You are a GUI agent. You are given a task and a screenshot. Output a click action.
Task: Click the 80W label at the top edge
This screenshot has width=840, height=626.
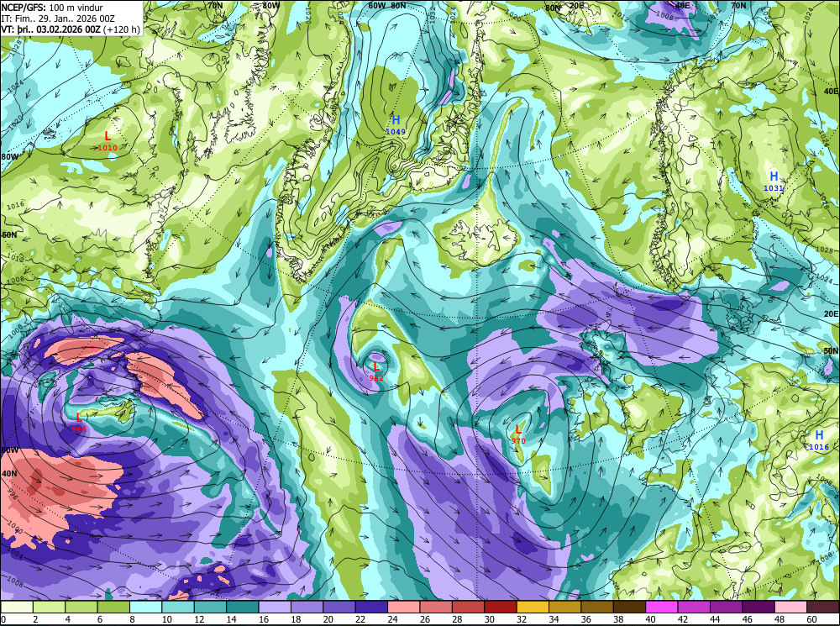(x=271, y=5)
